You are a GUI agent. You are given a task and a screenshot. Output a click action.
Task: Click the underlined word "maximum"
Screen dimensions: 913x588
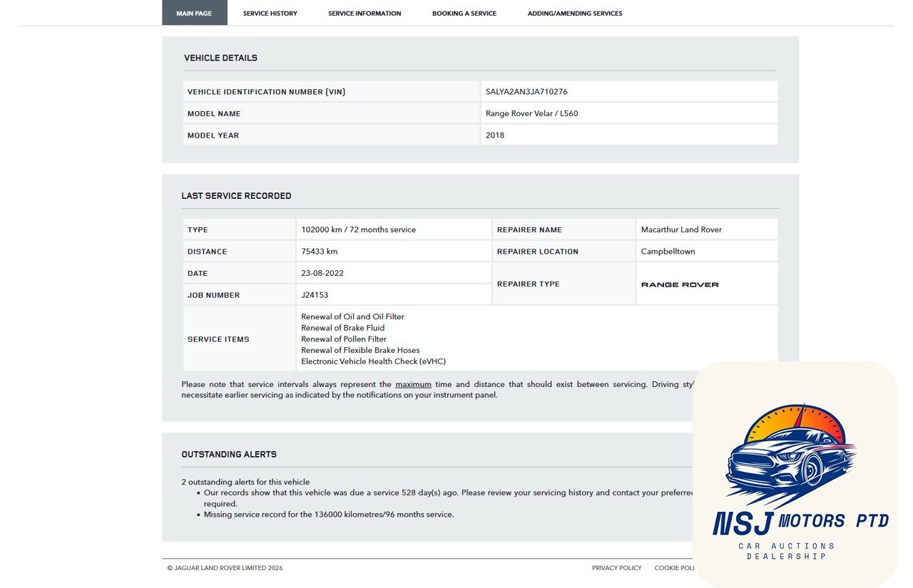(x=413, y=384)
